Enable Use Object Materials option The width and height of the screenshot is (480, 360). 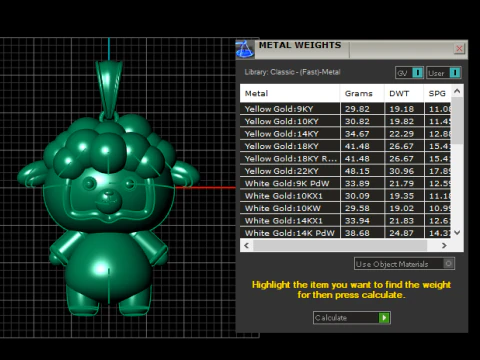[x=404, y=264]
